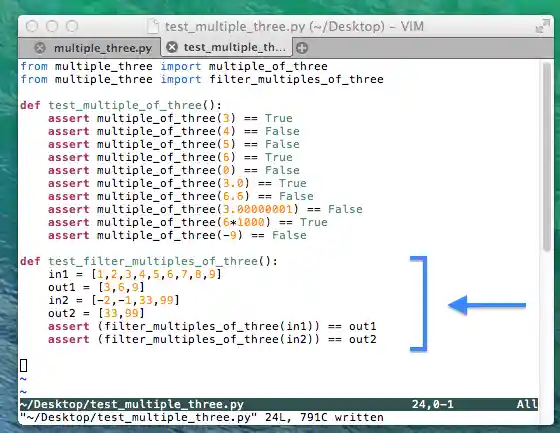Click the assert line with multiple_of_three(3)
560x433 pixels.
point(170,118)
